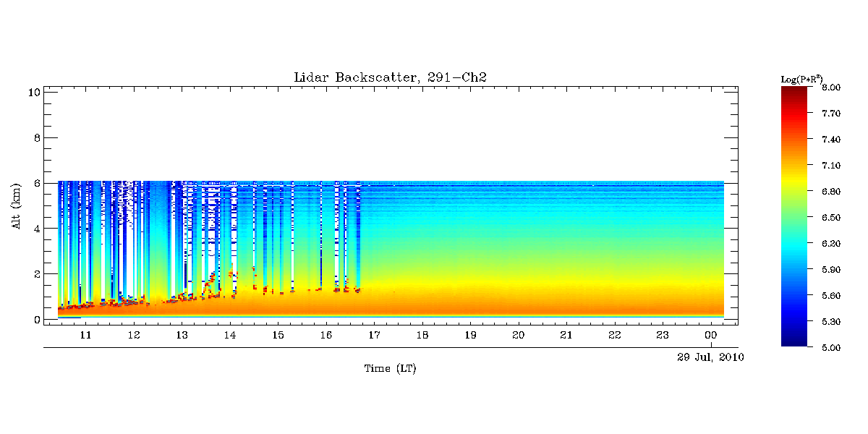Click time axis tick label 20
The width and height of the screenshot is (868, 434).
point(518,336)
